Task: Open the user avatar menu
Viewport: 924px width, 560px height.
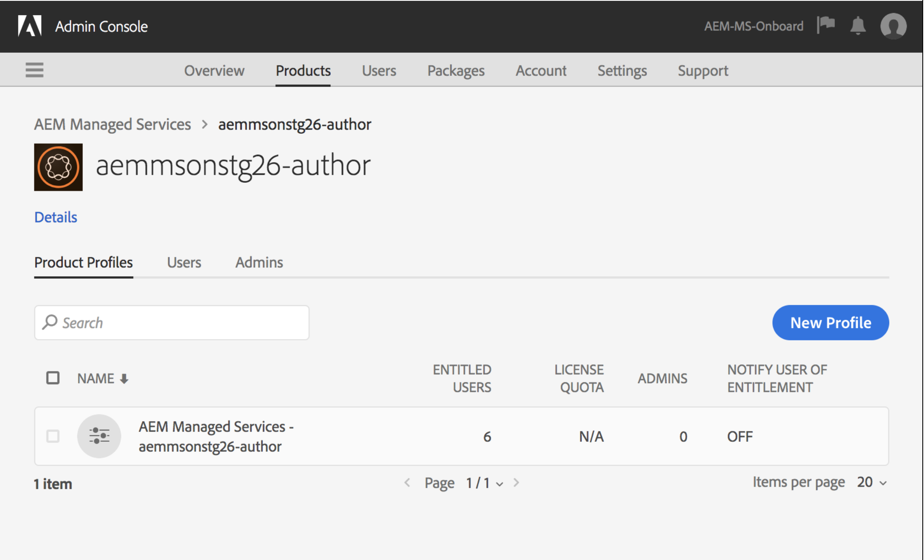Action: click(893, 26)
